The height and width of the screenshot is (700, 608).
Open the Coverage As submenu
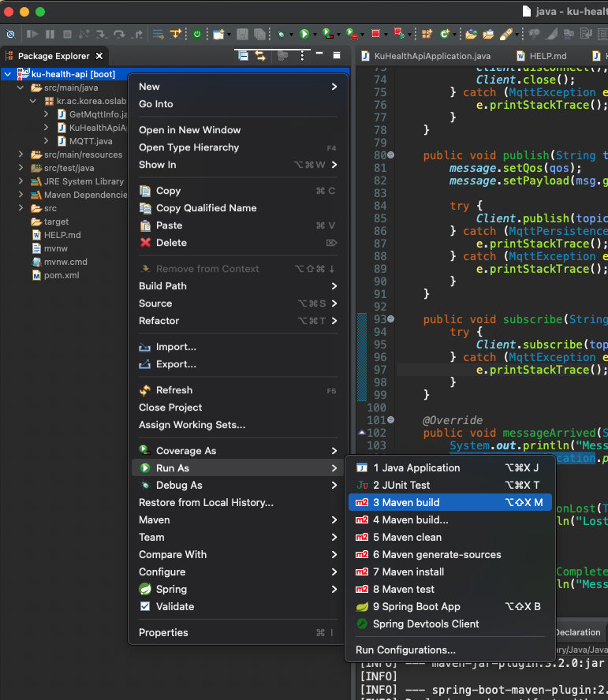coord(237,450)
